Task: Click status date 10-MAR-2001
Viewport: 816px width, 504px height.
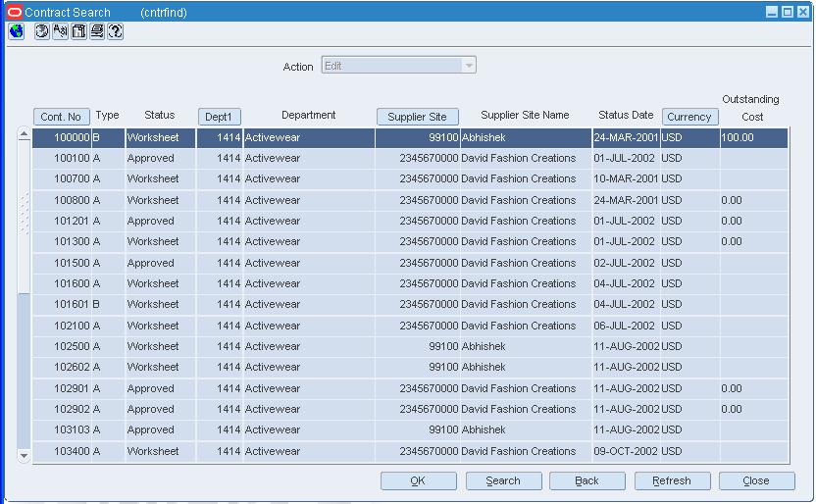Action: coord(626,178)
